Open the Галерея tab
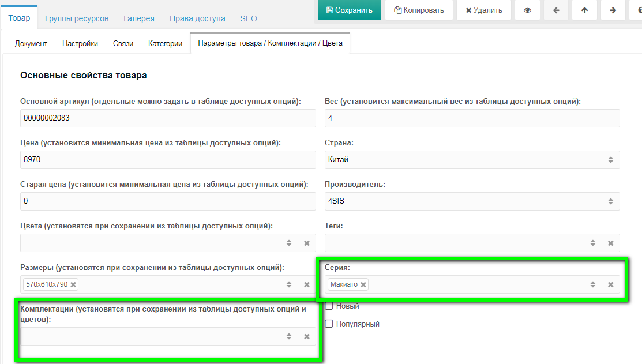The height and width of the screenshot is (364, 642). click(139, 18)
